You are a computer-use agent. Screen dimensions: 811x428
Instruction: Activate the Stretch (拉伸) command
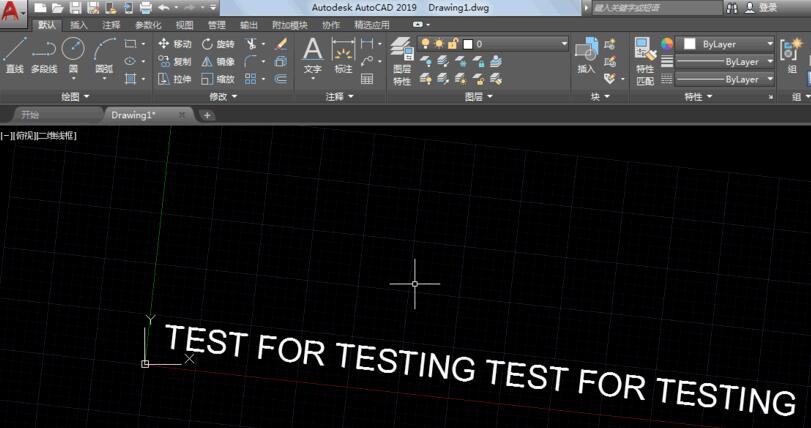(x=175, y=79)
